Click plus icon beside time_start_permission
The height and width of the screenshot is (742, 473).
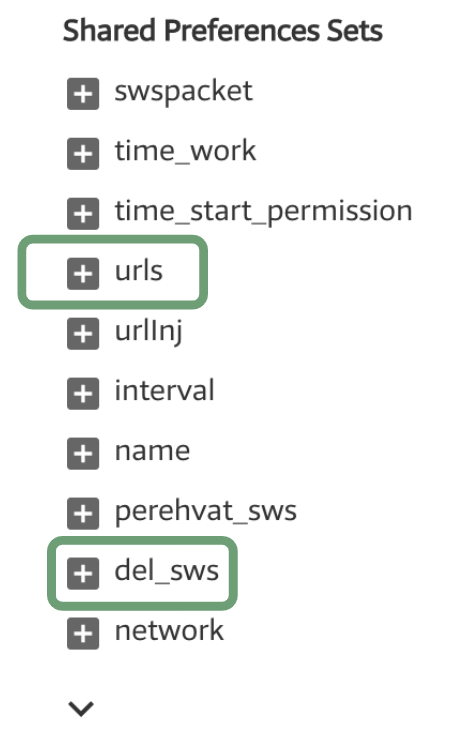(x=83, y=214)
